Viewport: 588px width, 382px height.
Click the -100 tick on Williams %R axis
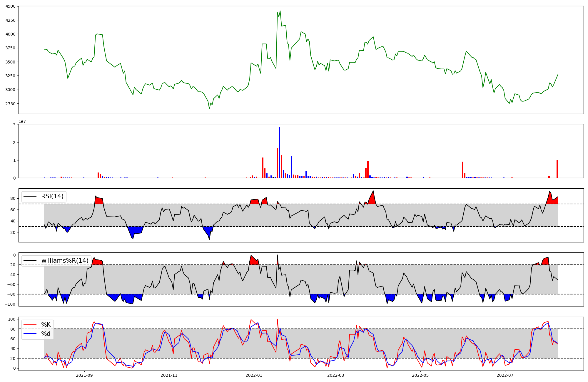coord(10,304)
